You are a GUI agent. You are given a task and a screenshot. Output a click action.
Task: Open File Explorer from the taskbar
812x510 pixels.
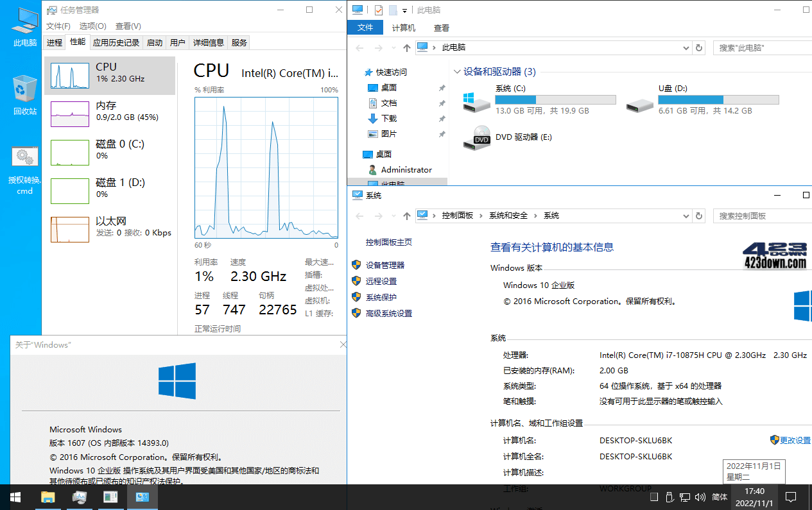click(x=48, y=497)
